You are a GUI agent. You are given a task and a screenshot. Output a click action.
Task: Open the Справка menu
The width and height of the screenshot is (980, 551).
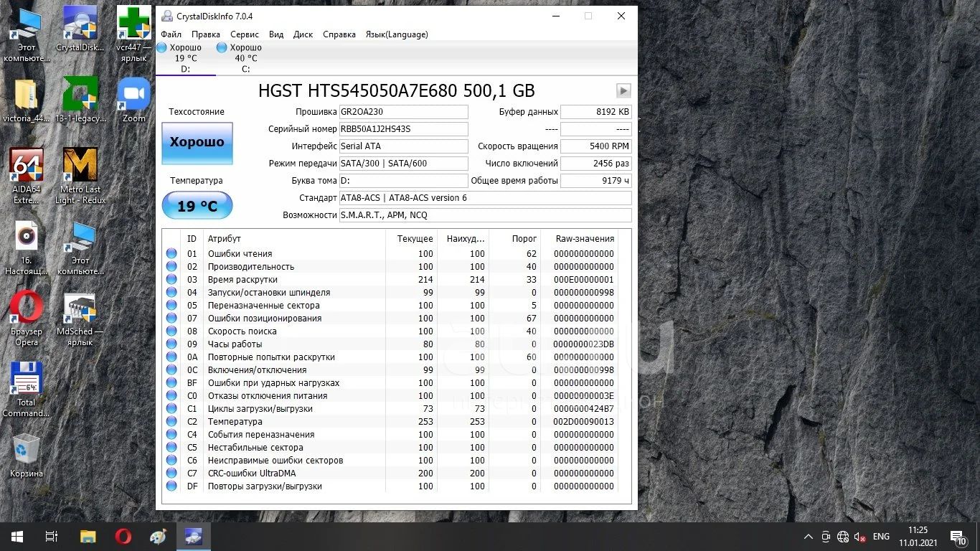click(x=339, y=34)
